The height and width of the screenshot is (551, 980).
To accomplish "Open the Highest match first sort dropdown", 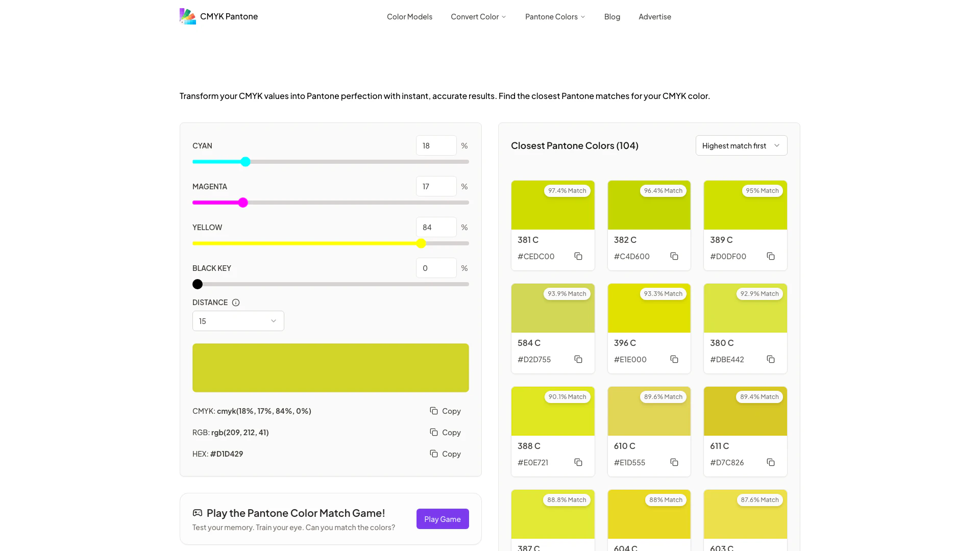I will point(741,145).
